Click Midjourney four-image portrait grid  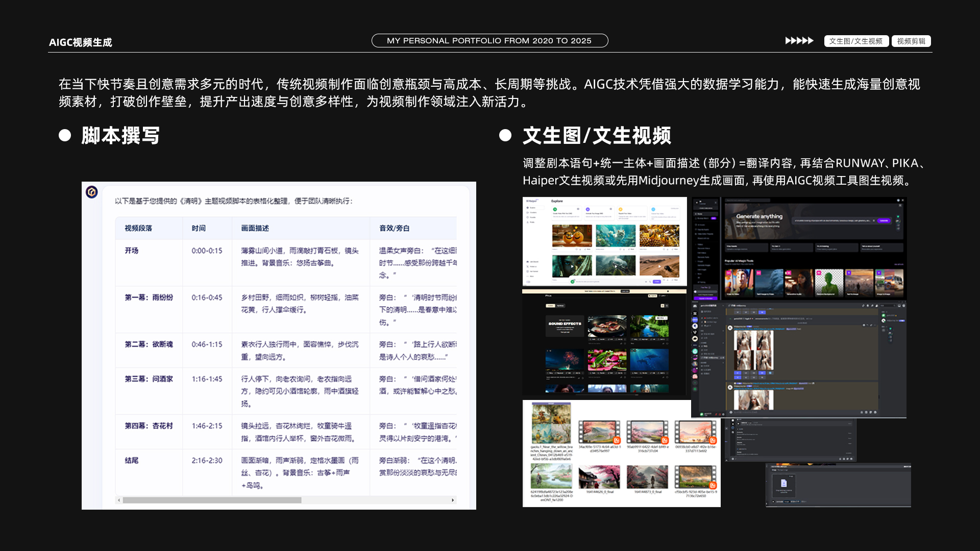[753, 350]
